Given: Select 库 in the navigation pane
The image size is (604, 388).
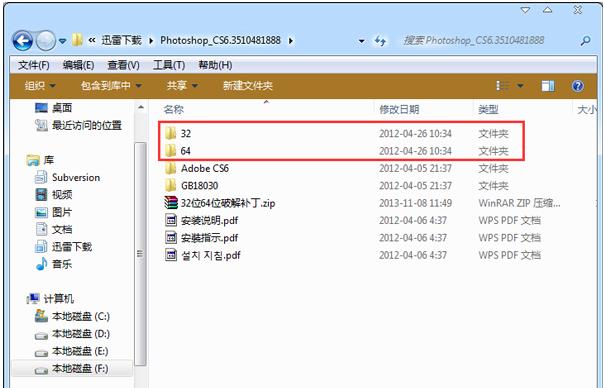Looking at the screenshot, I should (x=49, y=160).
